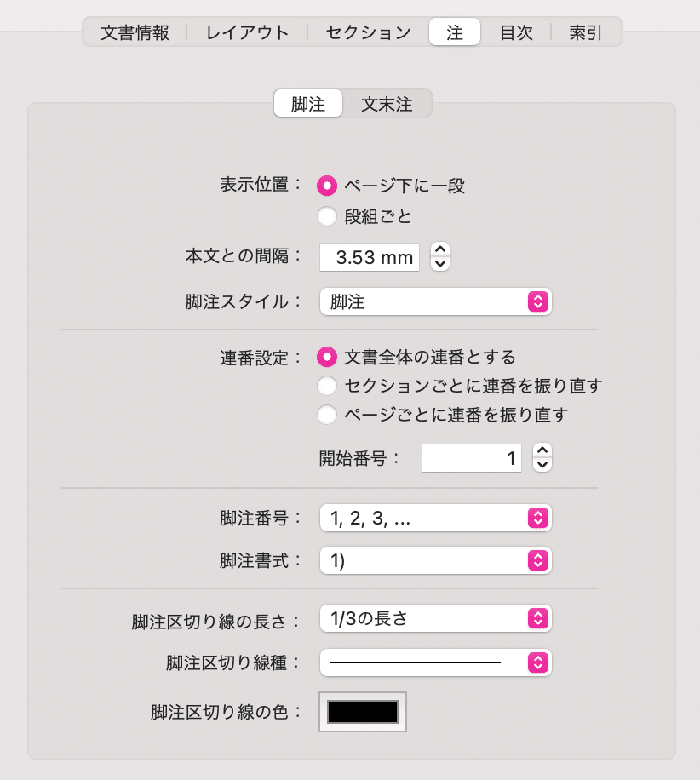Open the レイアウト tab
The width and height of the screenshot is (700, 780).
click(x=246, y=32)
